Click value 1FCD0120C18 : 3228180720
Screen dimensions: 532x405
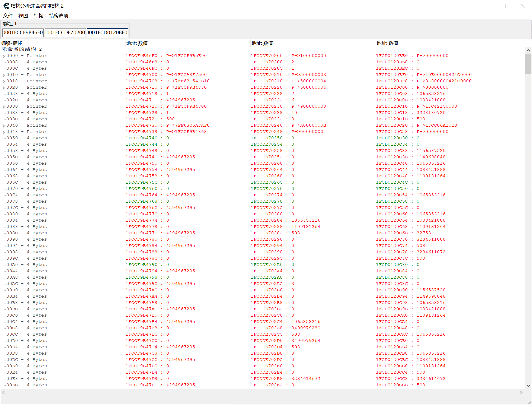point(411,113)
